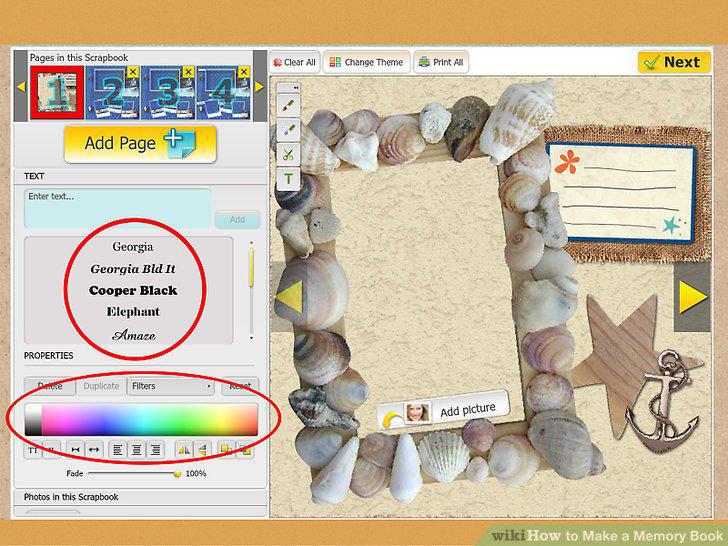Screen dimensions: 728x546
Task: Open page 2 thumbnail
Action: coord(112,92)
